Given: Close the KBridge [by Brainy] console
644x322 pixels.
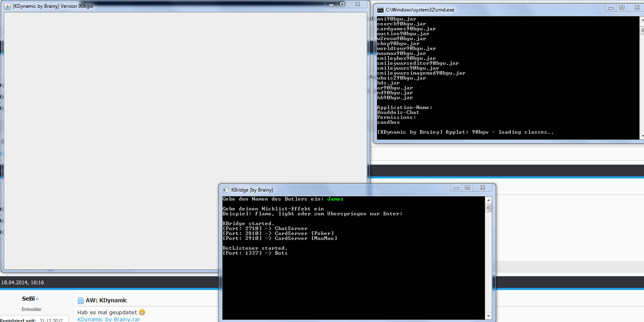Looking at the screenshot, I should (x=482, y=188).
